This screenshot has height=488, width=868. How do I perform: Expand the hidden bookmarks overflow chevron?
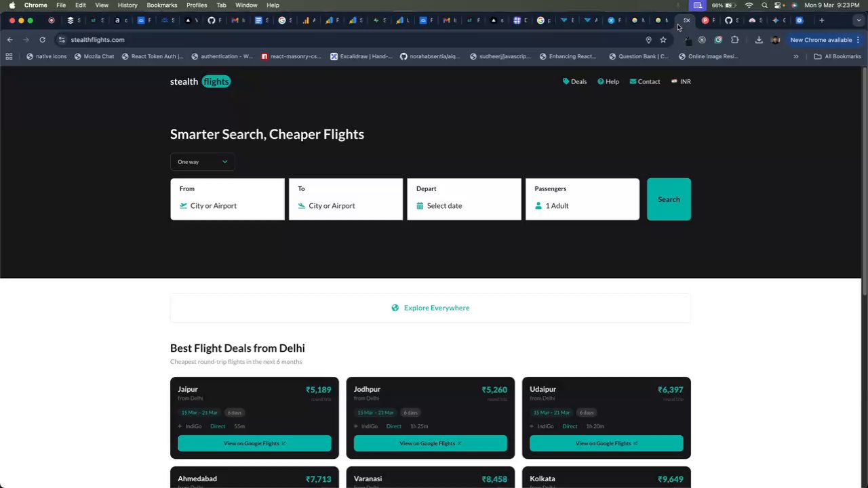795,56
